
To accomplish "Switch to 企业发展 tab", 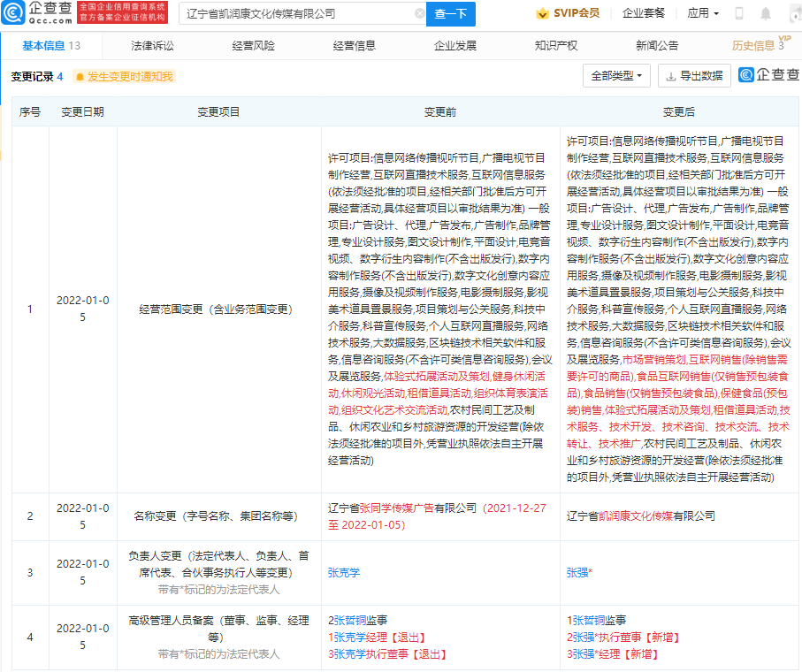I will tap(455, 45).
